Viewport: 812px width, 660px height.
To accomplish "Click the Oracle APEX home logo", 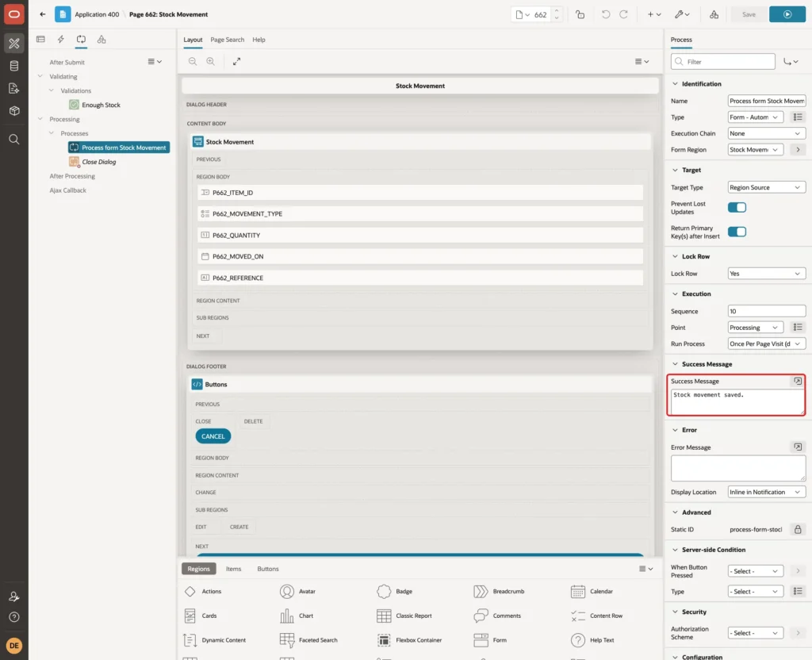I will [x=14, y=14].
